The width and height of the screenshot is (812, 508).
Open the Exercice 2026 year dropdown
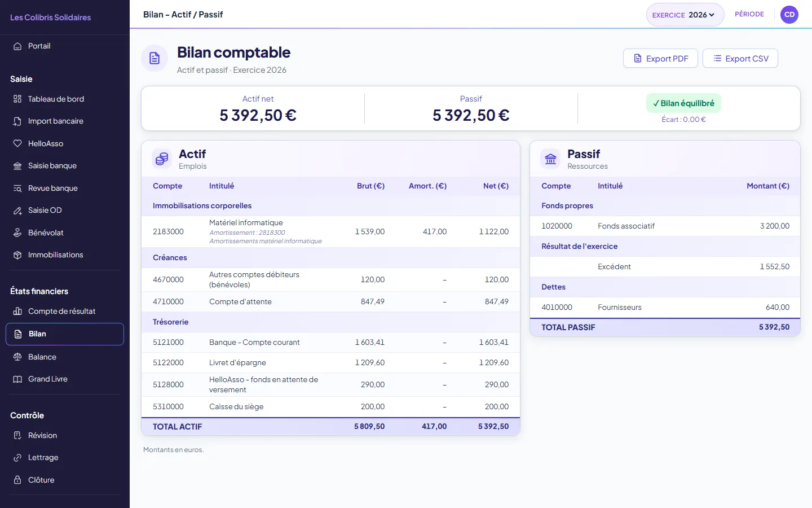click(x=685, y=15)
